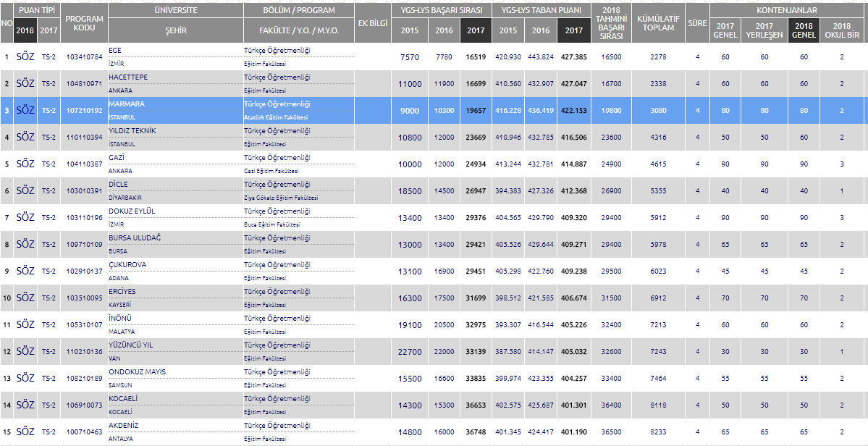Sort by 2015 under YGS-LYS Taban Puanı
The height and width of the screenshot is (446, 868).
(x=507, y=30)
